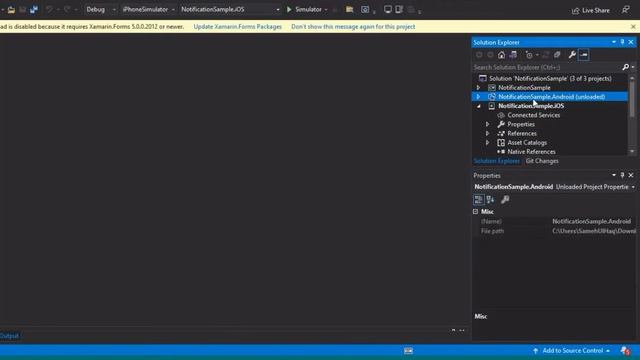Screen dimensions: 640x360
Task: Switch to the Git Changes tab
Action: pyautogui.click(x=542, y=161)
